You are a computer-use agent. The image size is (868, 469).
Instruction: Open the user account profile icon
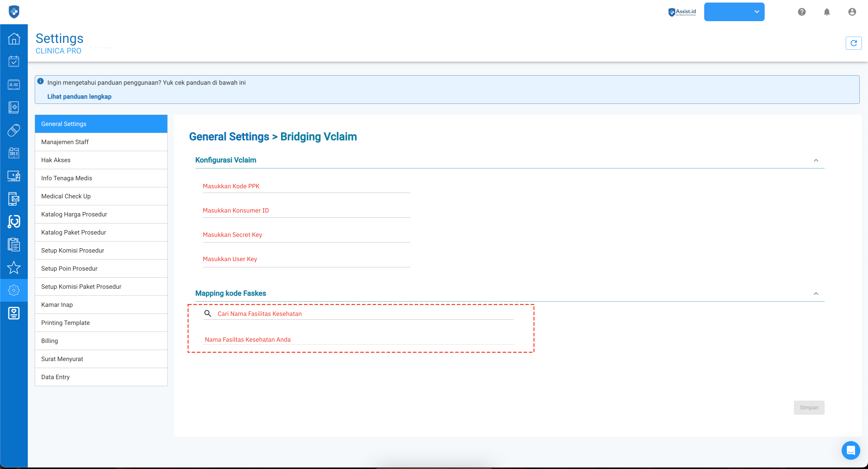(852, 12)
